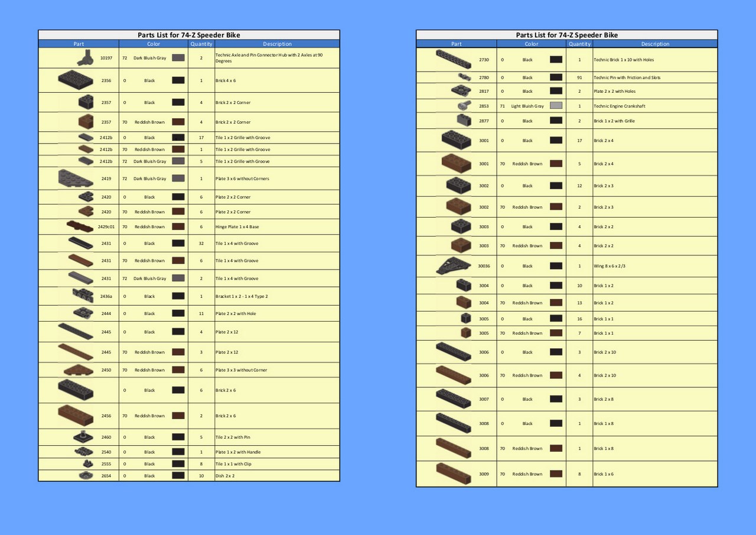Click the reddish brown Brick 2 x 10 image
The image size is (756, 535).
(454, 375)
